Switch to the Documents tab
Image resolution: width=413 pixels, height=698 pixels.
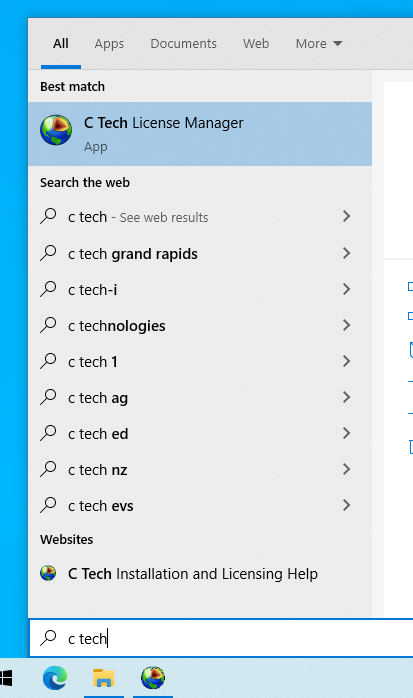click(183, 44)
